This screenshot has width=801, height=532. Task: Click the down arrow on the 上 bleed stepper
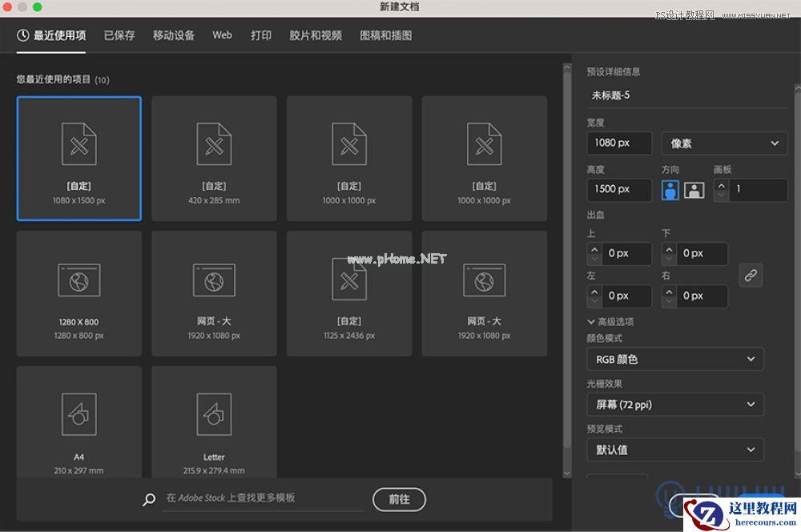[x=593, y=257]
